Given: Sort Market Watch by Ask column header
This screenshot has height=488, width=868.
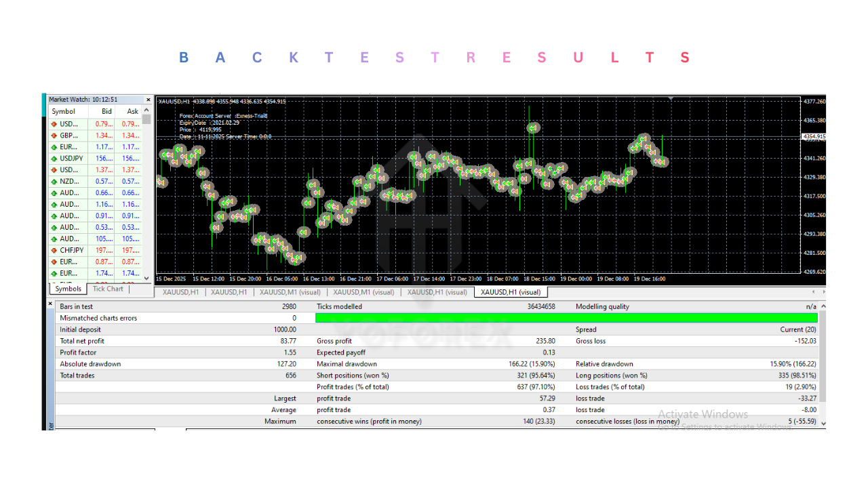Looking at the screenshot, I should [x=132, y=111].
